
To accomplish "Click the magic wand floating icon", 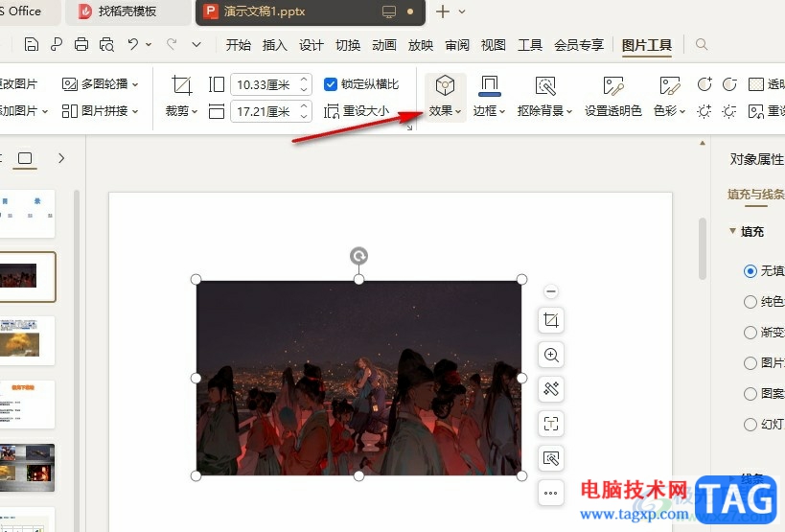I will (x=551, y=389).
